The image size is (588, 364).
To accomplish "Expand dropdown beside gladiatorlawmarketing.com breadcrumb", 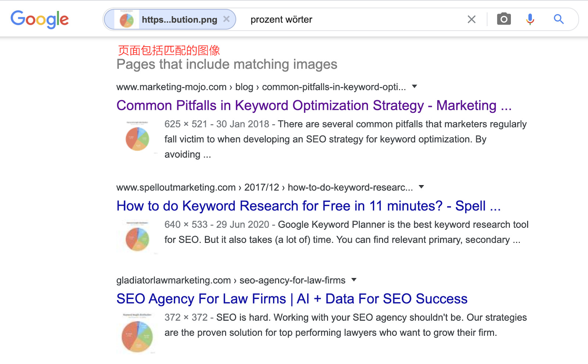I will [x=354, y=280].
